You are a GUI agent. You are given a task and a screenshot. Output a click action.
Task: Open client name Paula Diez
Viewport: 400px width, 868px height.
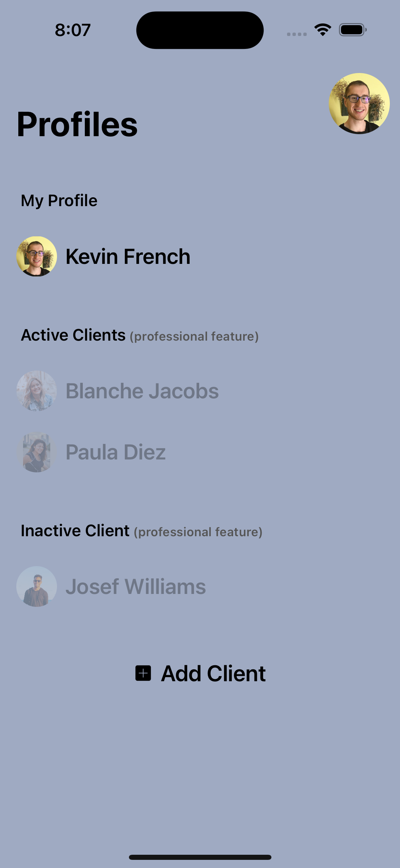pyautogui.click(x=116, y=452)
